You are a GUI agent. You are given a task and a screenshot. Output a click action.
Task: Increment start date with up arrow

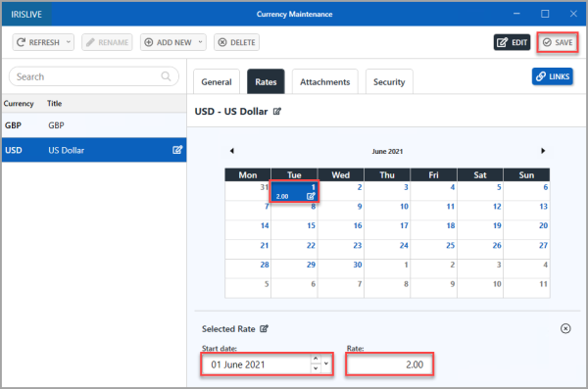click(316, 360)
